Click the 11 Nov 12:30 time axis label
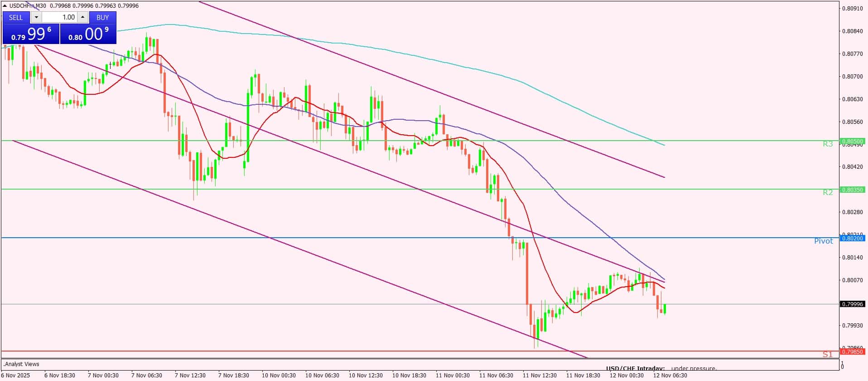The image size is (868, 381). click(540, 376)
